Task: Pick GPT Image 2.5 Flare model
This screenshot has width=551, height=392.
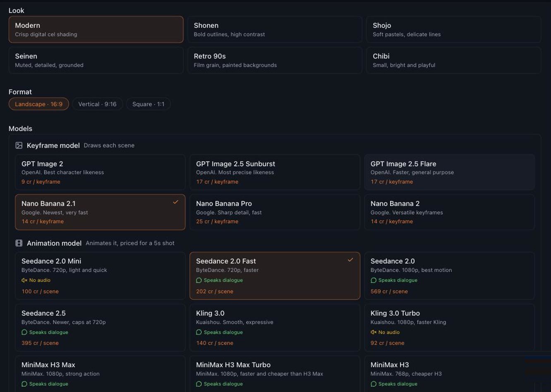Action: 450,172
